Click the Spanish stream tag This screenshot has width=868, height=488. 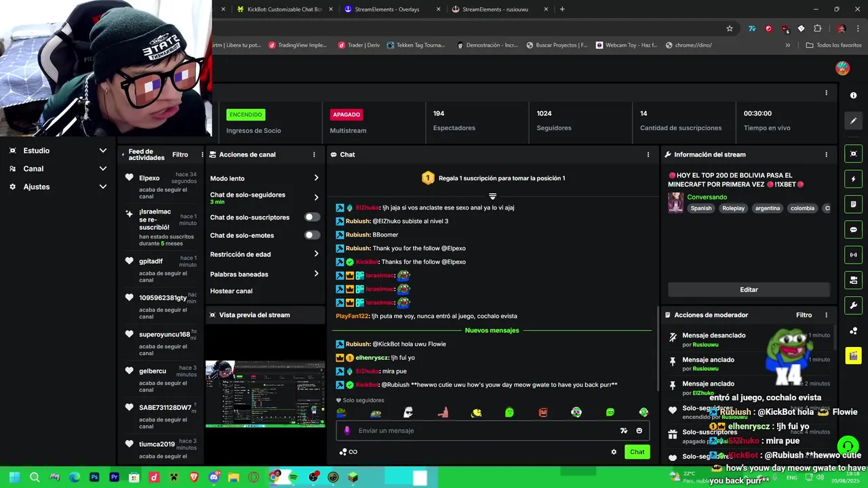pos(701,208)
